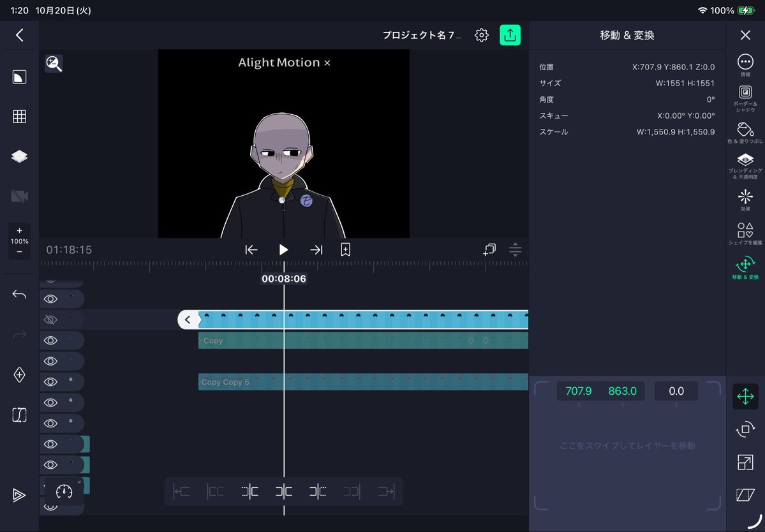Undo the last action
The height and width of the screenshot is (532, 765).
(x=20, y=295)
